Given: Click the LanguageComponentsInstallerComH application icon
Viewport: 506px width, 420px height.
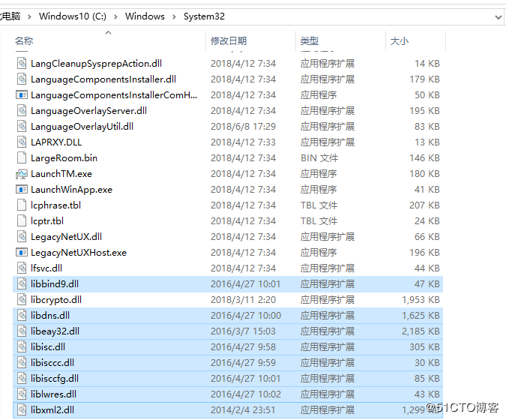Looking at the screenshot, I should coord(22,95).
